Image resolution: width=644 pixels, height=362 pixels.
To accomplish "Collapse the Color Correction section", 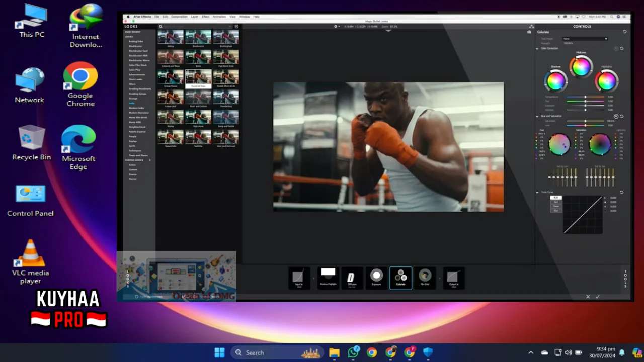I will (x=537, y=49).
